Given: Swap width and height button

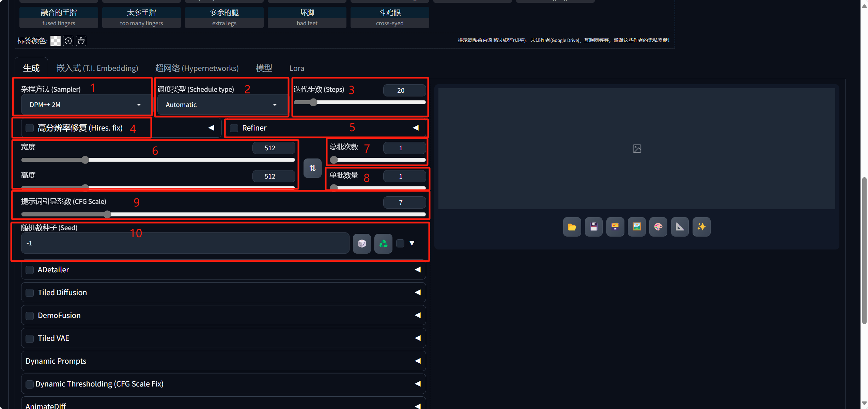Looking at the screenshot, I should pyautogui.click(x=312, y=168).
